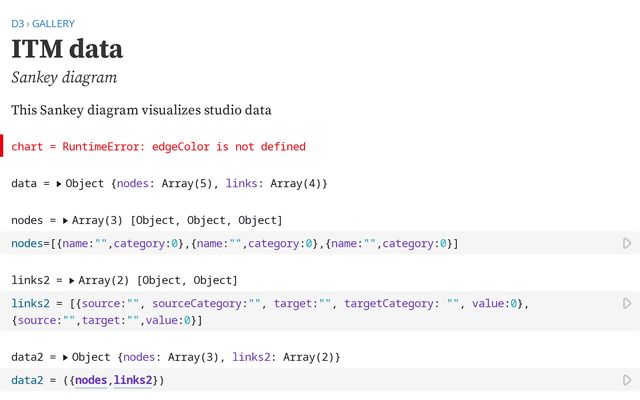The image size is (640, 400).
Task: Run the data2 cell with play icon
Action: [627, 380]
